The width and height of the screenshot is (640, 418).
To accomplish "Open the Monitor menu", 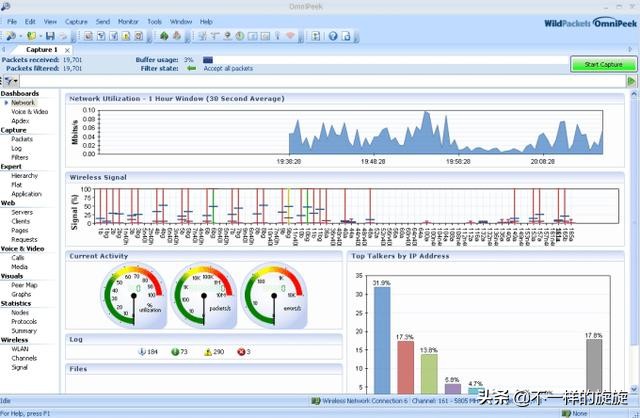I will 128,22.
